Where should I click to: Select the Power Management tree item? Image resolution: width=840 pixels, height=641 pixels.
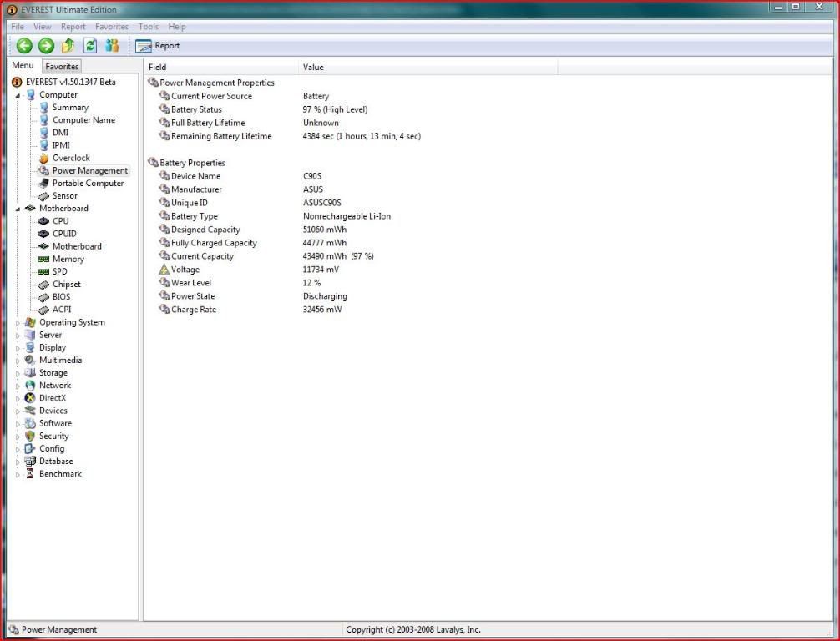(x=83, y=171)
